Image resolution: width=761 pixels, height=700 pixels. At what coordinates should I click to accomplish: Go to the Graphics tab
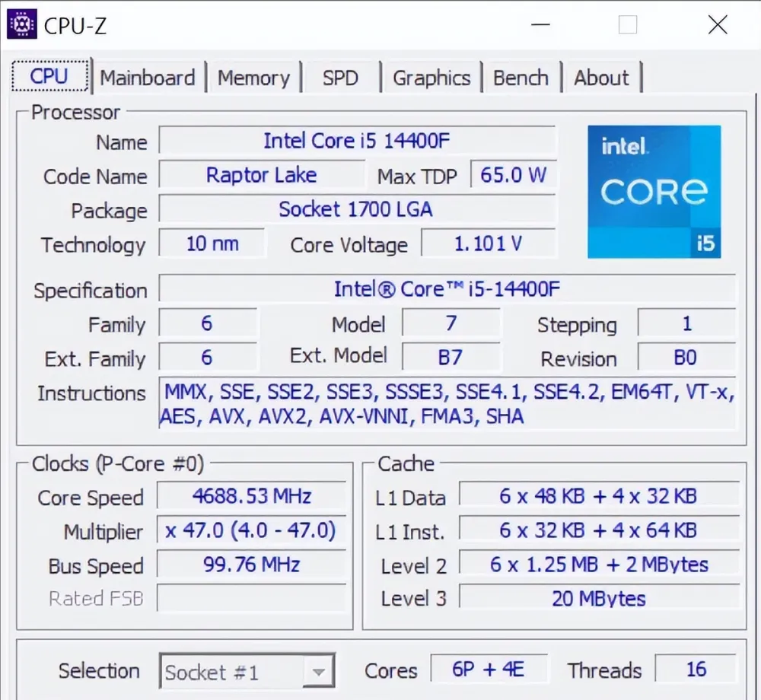431,78
